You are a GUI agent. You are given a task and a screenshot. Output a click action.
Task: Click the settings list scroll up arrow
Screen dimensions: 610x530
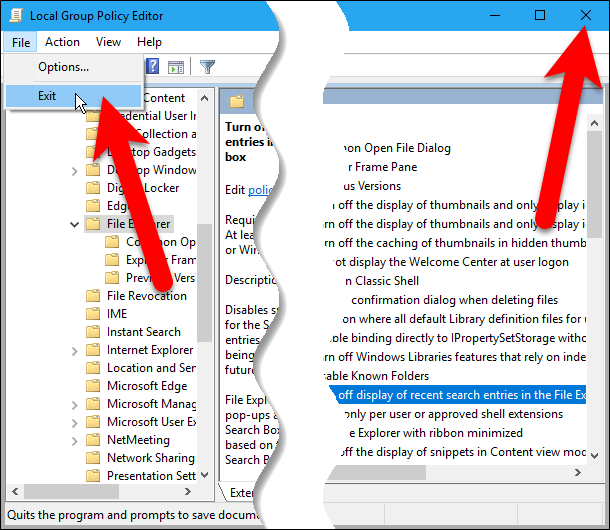594,123
